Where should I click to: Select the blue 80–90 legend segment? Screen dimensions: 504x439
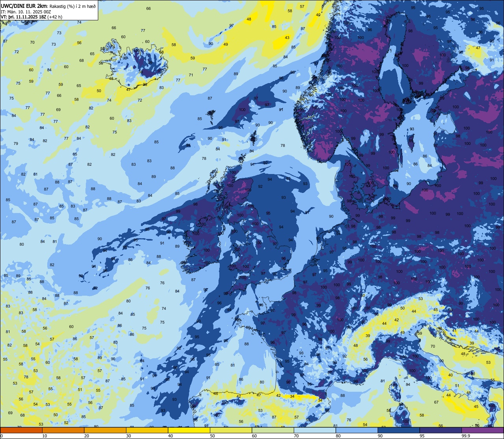pos(357,430)
